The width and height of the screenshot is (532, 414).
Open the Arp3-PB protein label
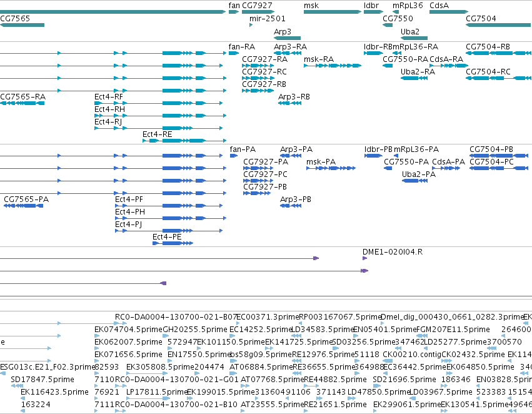[x=296, y=200]
